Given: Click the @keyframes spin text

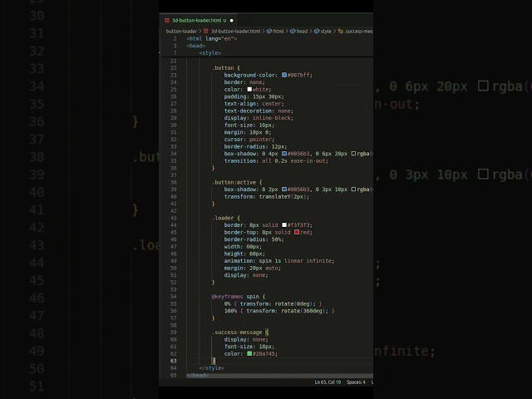Looking at the screenshot, I should click(x=235, y=297).
